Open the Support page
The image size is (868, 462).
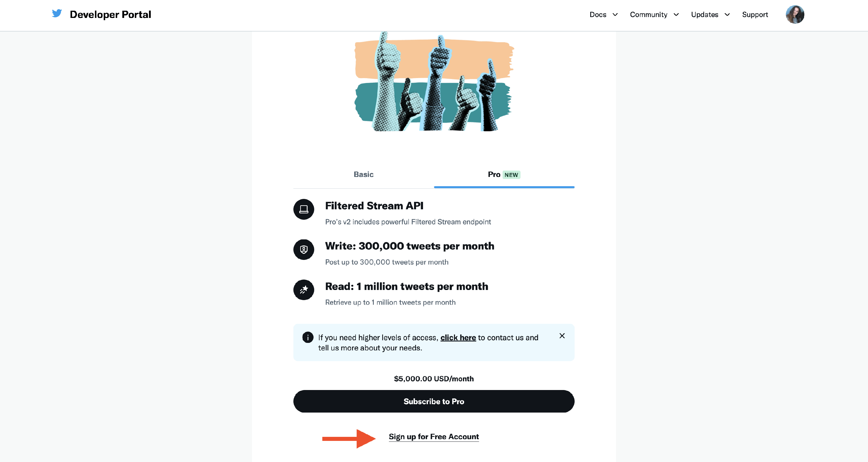pyautogui.click(x=755, y=15)
